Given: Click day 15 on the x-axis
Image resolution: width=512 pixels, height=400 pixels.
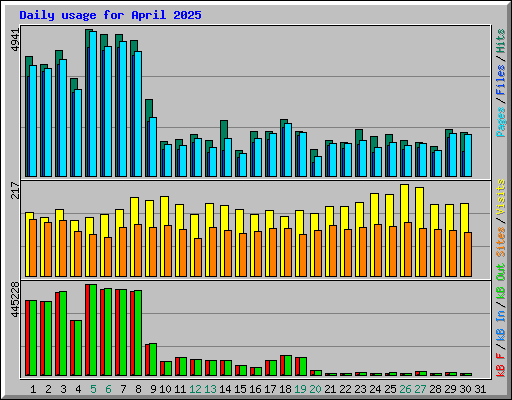Looking at the screenshot, I should (x=240, y=389).
